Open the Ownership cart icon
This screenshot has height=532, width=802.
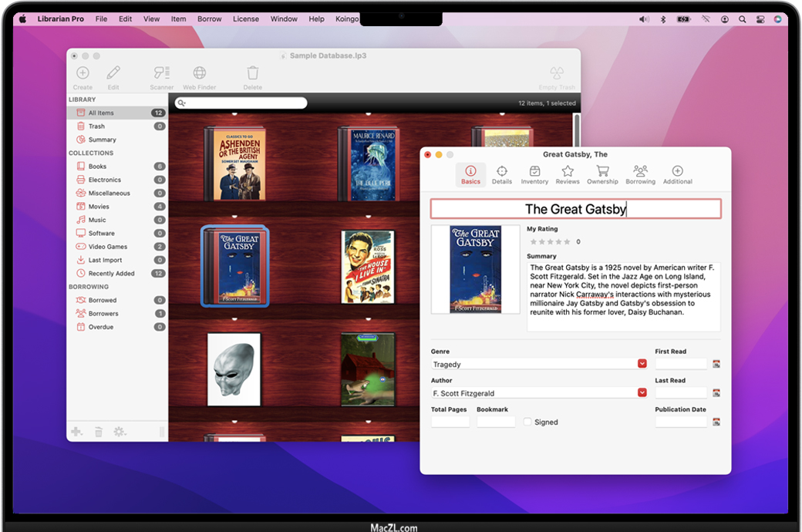[x=602, y=171]
